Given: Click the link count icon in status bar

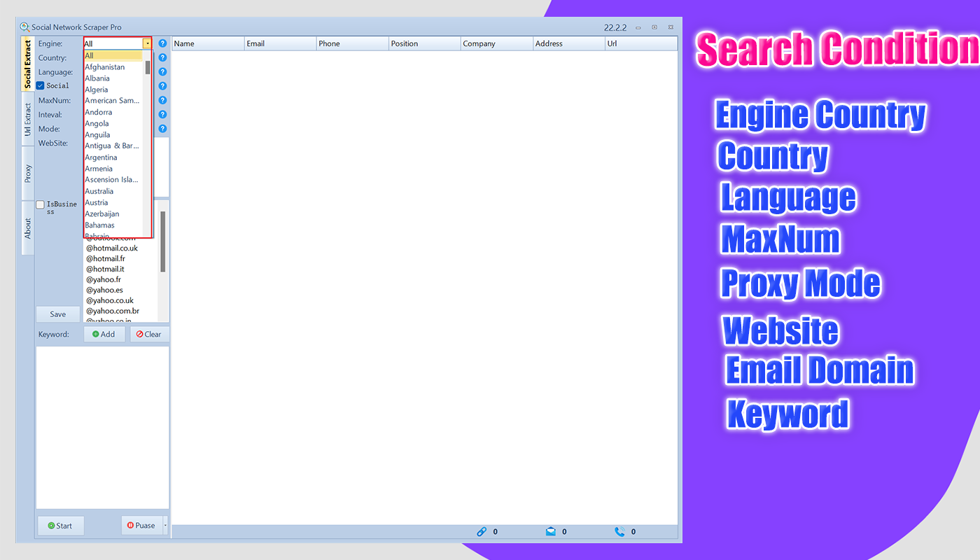Looking at the screenshot, I should (x=482, y=532).
